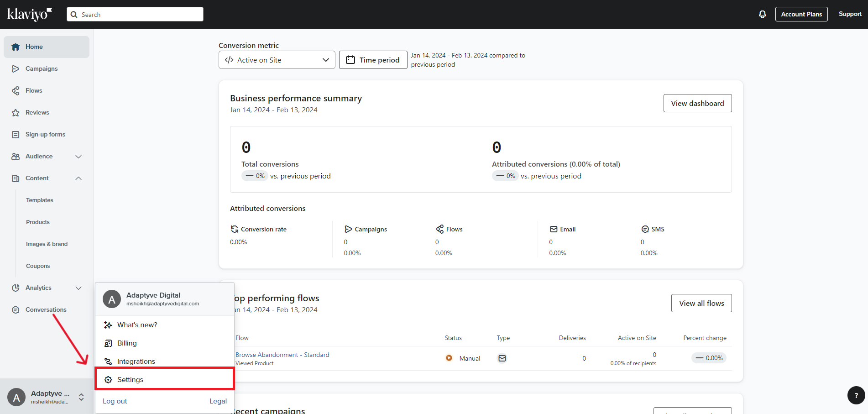868x414 pixels.
Task: Click the Campaigns sidebar icon
Action: (x=16, y=69)
